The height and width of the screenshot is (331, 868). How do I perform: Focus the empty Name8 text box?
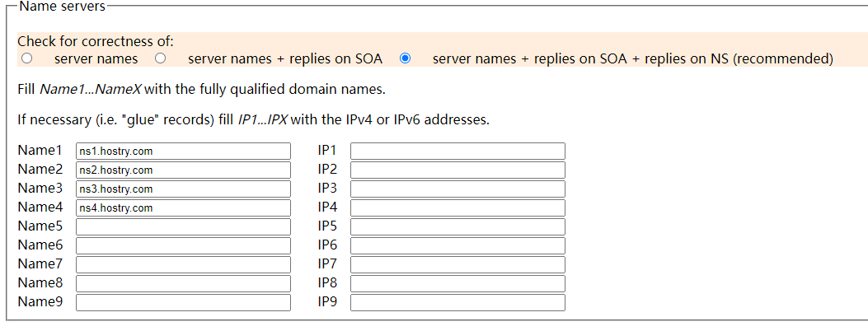[x=183, y=284]
